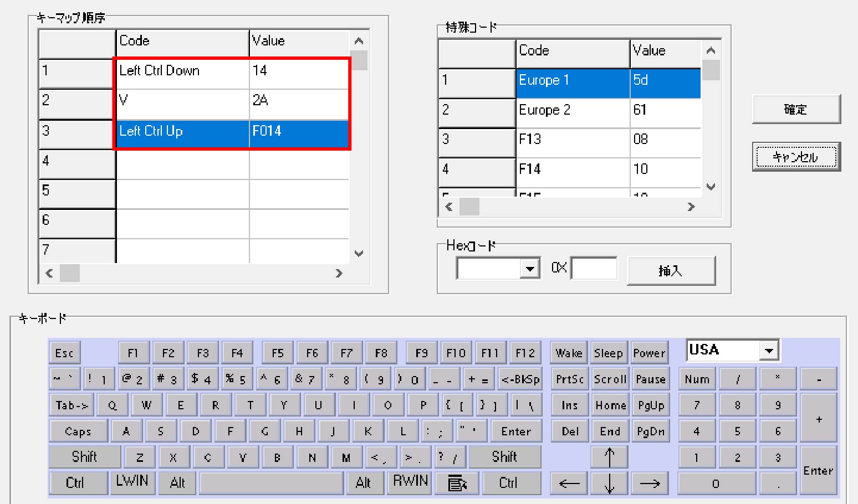Viewport: 858px width, 504px height.
Task: Click the Wake key
Action: tap(569, 353)
